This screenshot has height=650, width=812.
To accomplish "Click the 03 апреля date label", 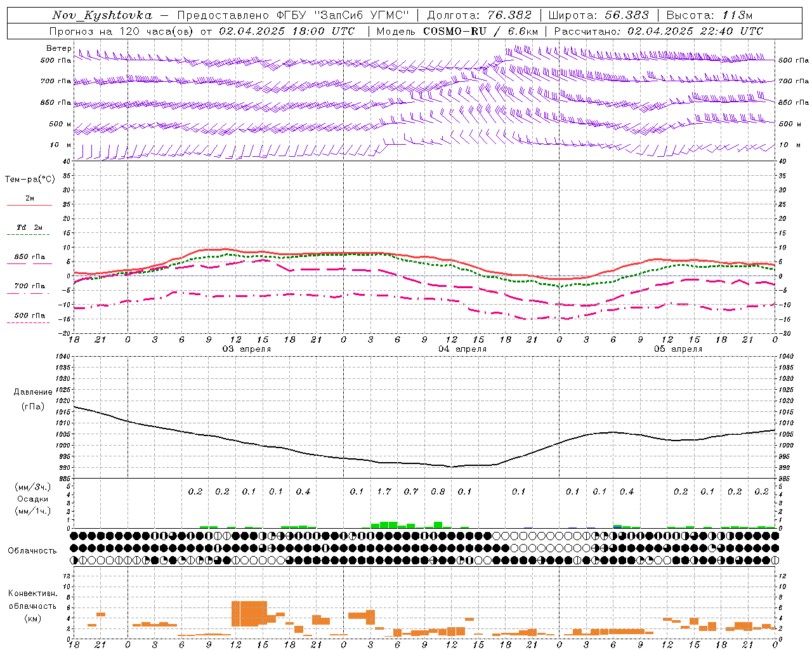I will [247, 349].
